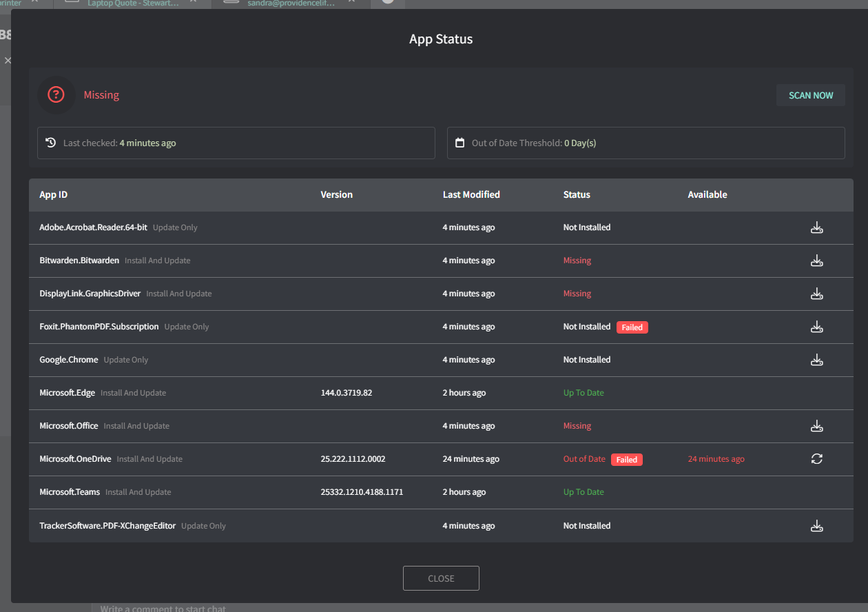Retry the Microsoft.OneDrive update with the refresh icon
868x612 pixels.
coord(816,459)
